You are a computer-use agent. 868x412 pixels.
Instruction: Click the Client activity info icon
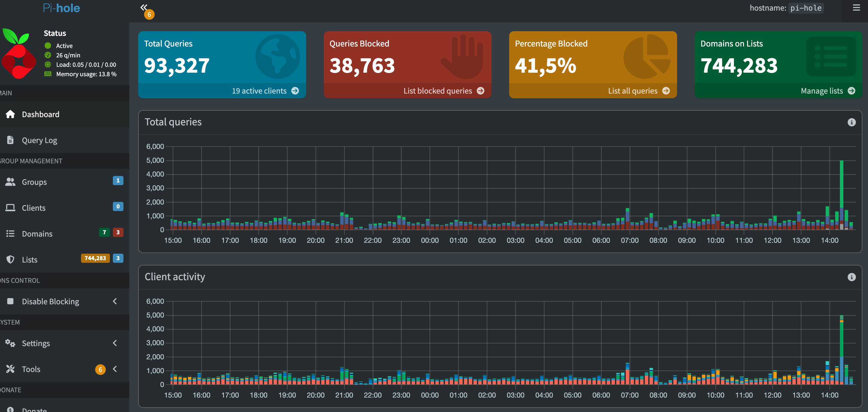(x=852, y=277)
